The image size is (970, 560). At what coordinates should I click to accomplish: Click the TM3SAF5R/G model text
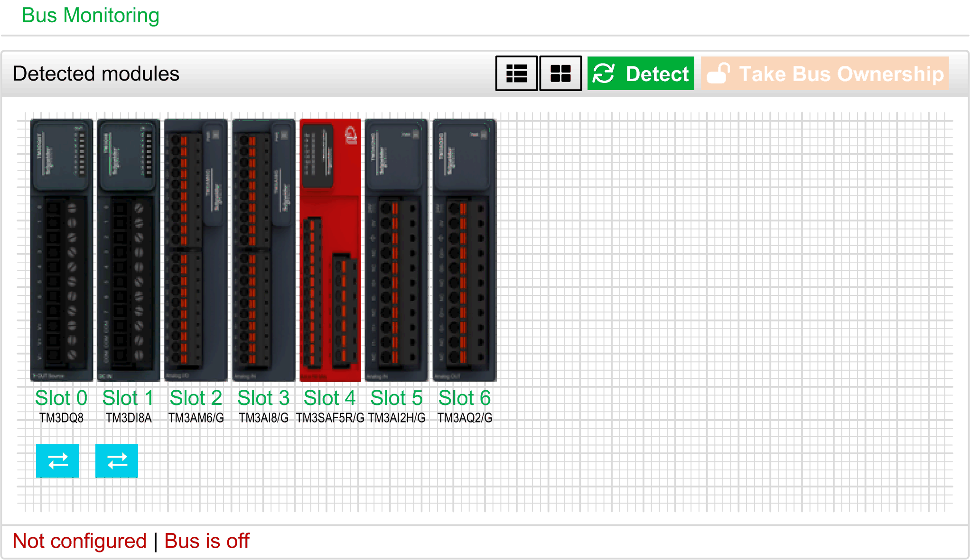[x=330, y=418]
